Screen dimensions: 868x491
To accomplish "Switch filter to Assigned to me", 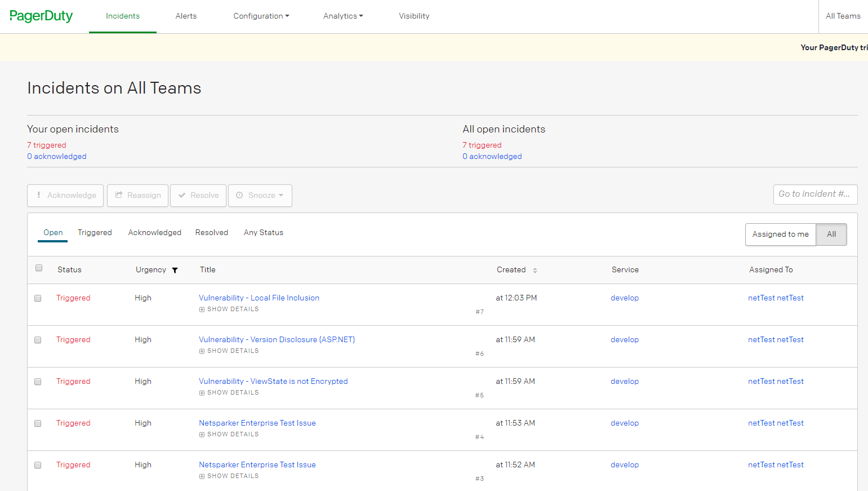I will 780,235.
